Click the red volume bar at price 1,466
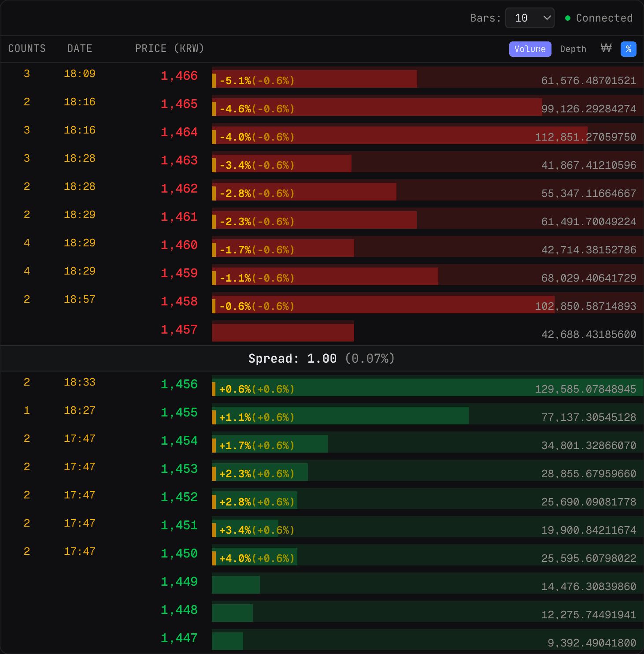 314,79
